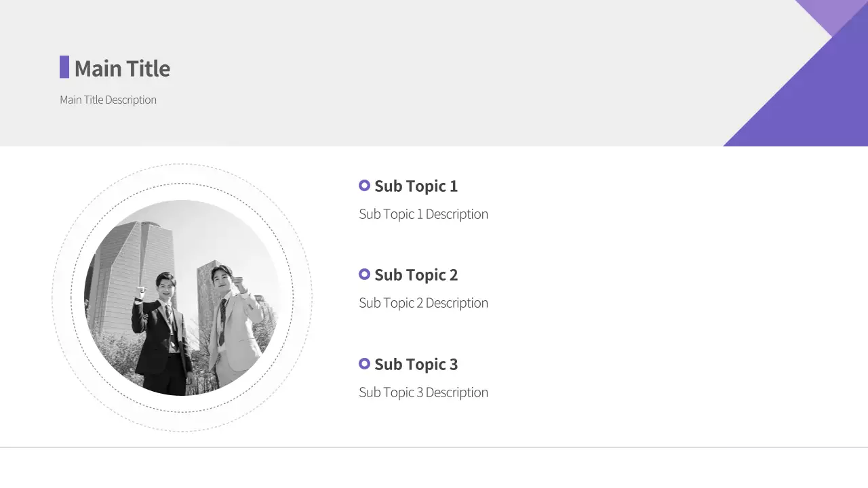Click the Sub Topic 1 heading
The width and height of the screenshot is (868, 488).
pyautogui.click(x=416, y=186)
